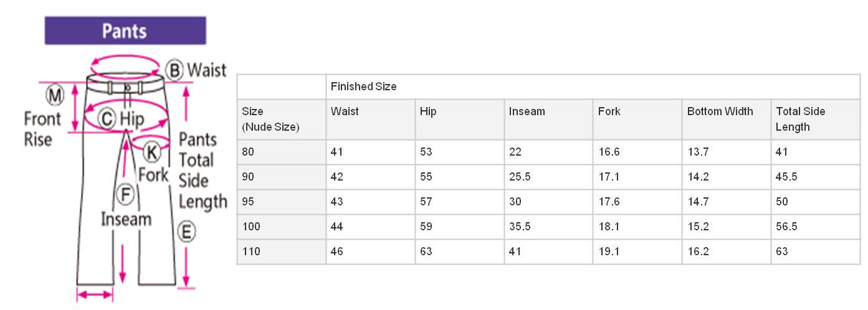Image resolution: width=868 pixels, height=310 pixels.
Task: Click the circled F inseam marker
Action: coord(126,195)
